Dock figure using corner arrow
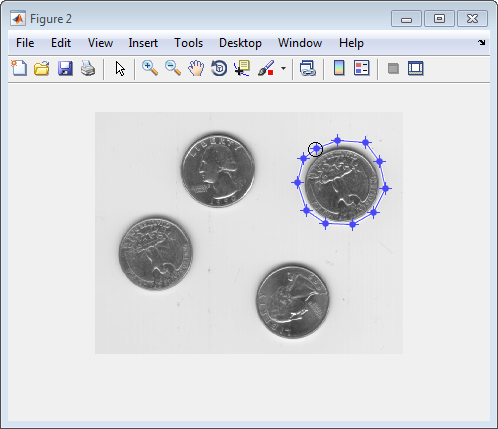Screen dimensions: 498x429 point(482,42)
